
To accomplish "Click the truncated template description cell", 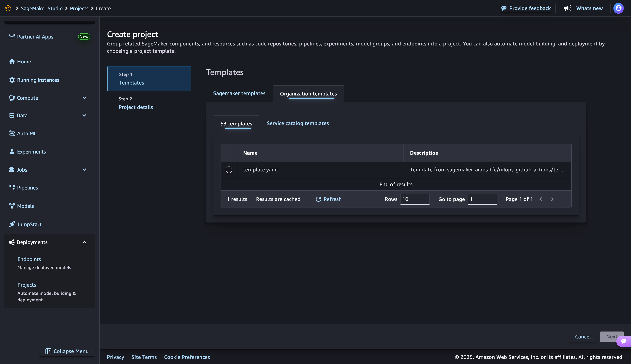I will [x=487, y=170].
